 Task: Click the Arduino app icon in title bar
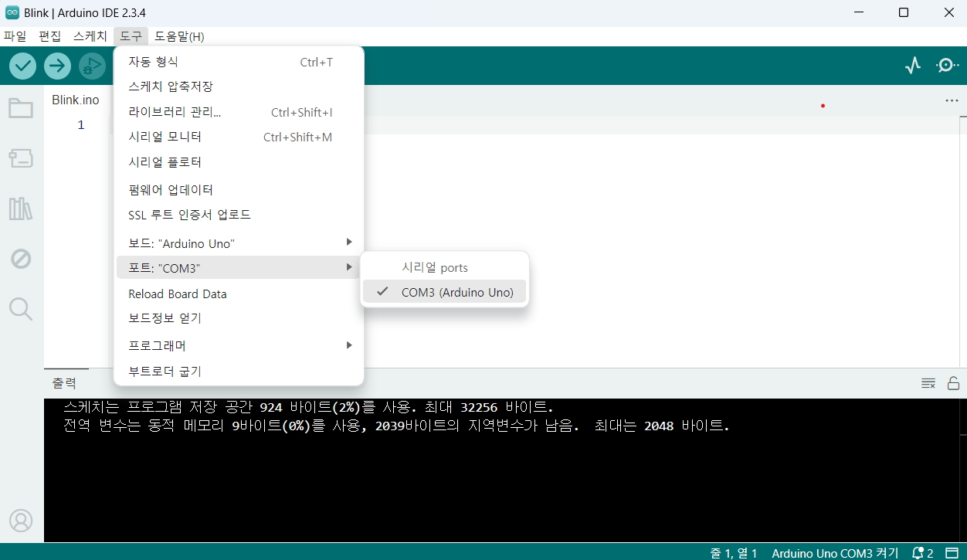(x=12, y=12)
